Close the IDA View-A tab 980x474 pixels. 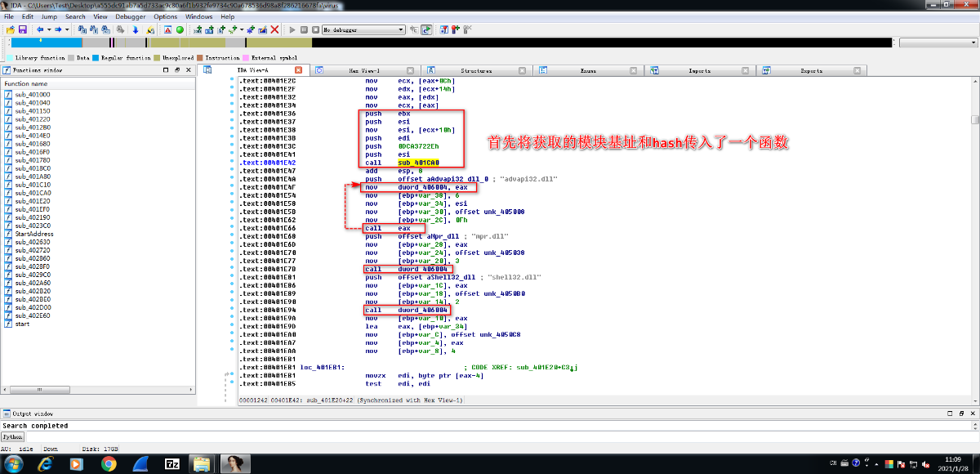coord(298,70)
